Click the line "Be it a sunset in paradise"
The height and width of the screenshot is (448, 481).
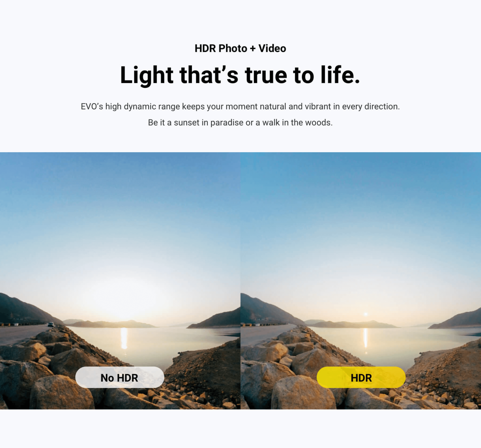240,123
